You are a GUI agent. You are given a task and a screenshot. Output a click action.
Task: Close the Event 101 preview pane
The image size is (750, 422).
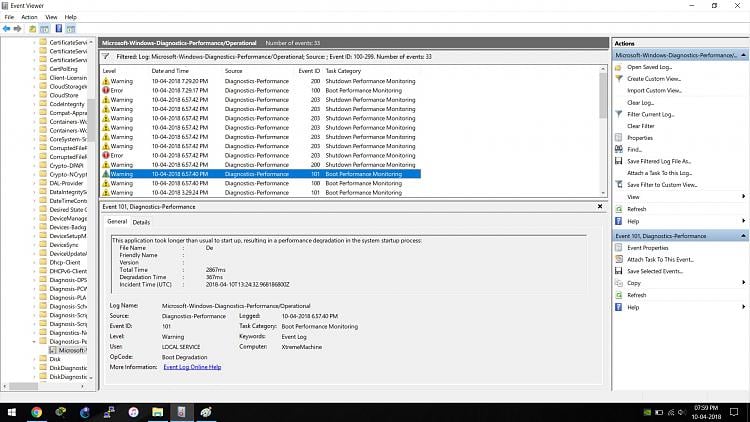[600, 206]
